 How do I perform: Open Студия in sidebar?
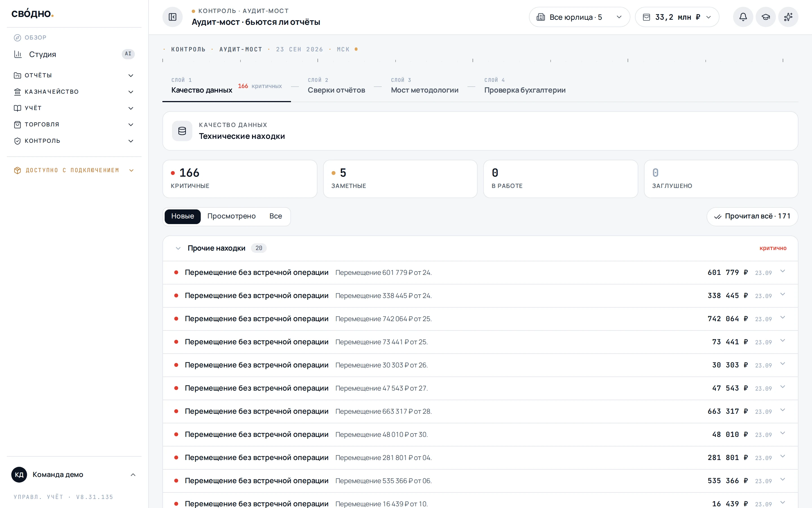click(74, 54)
